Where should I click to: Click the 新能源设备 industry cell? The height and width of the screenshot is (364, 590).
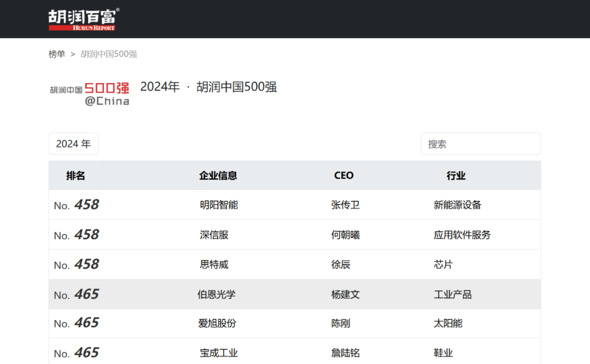point(457,205)
